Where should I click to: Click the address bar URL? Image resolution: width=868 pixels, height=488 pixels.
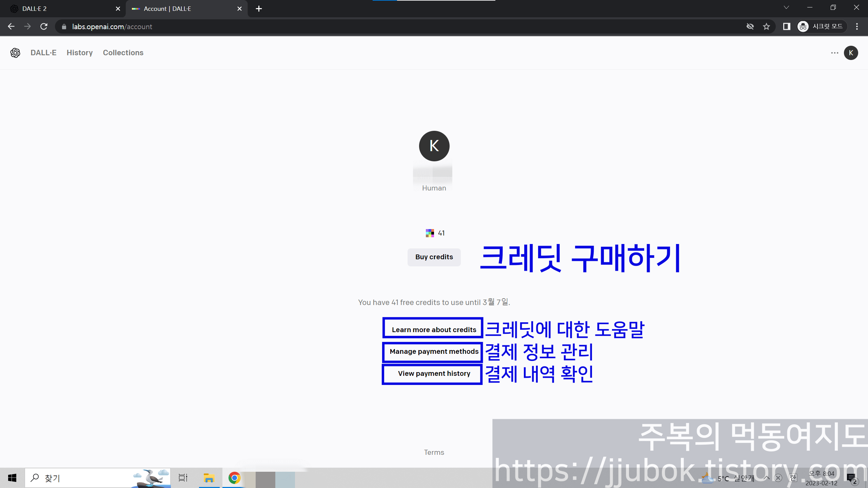click(x=112, y=26)
